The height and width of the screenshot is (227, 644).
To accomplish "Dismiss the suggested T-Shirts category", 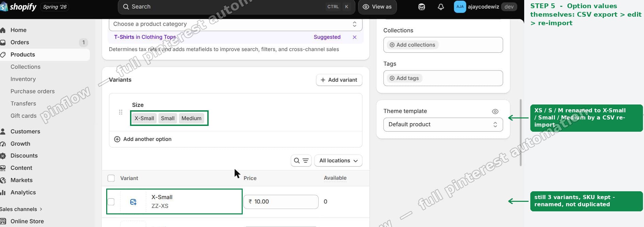I will [x=355, y=37].
